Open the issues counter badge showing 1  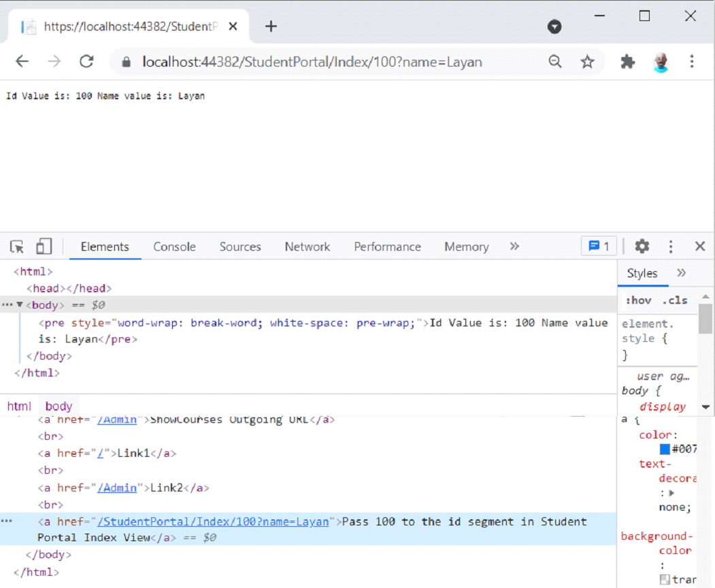click(x=599, y=246)
